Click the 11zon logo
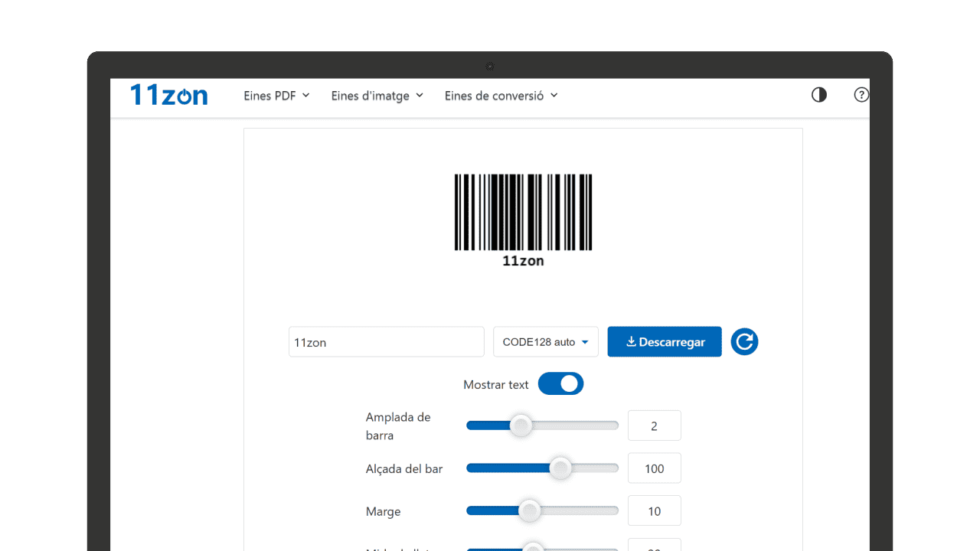 [168, 95]
